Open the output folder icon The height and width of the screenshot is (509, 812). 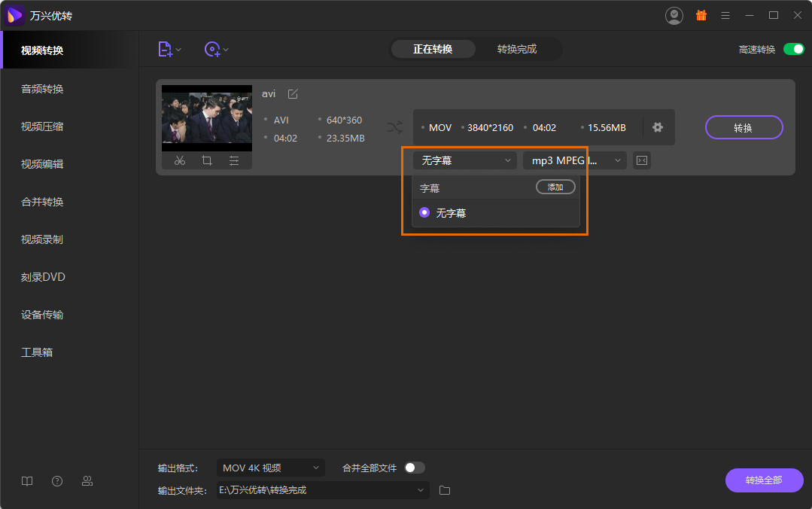click(445, 490)
